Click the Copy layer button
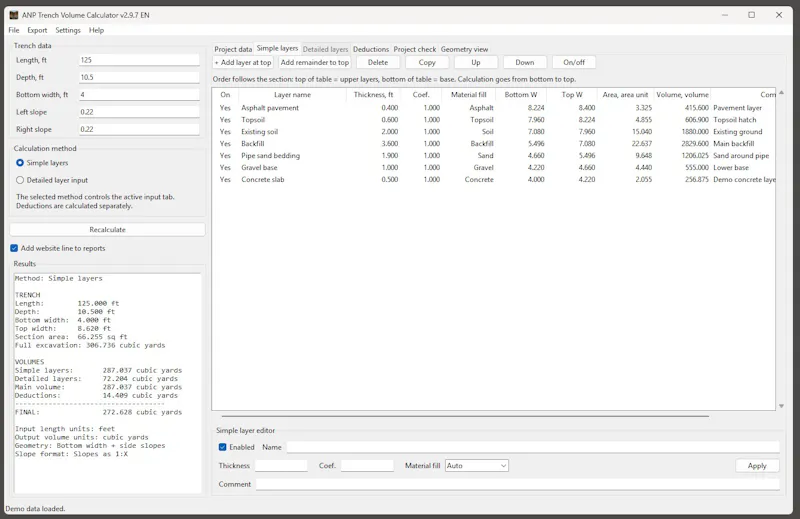This screenshot has width=800, height=519. coord(427,62)
